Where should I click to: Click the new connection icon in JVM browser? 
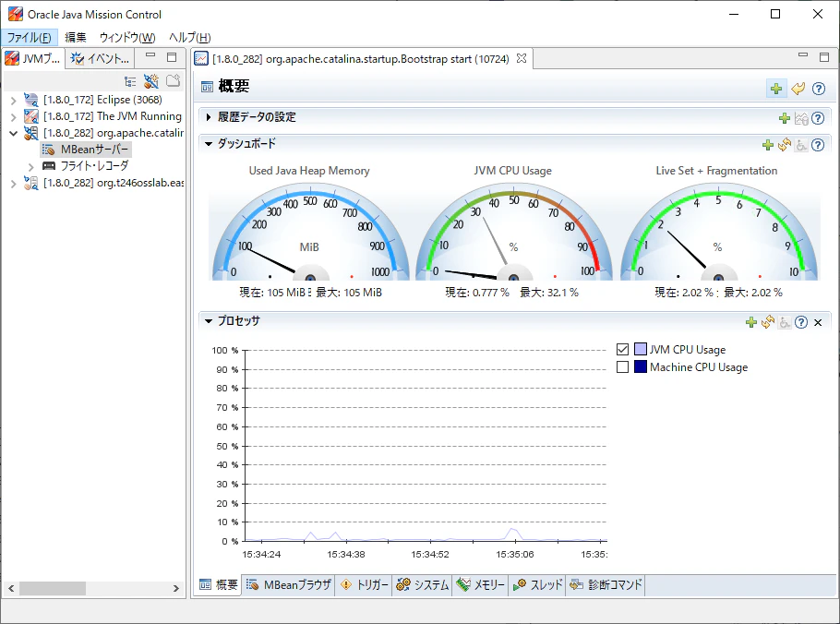pyautogui.click(x=151, y=81)
